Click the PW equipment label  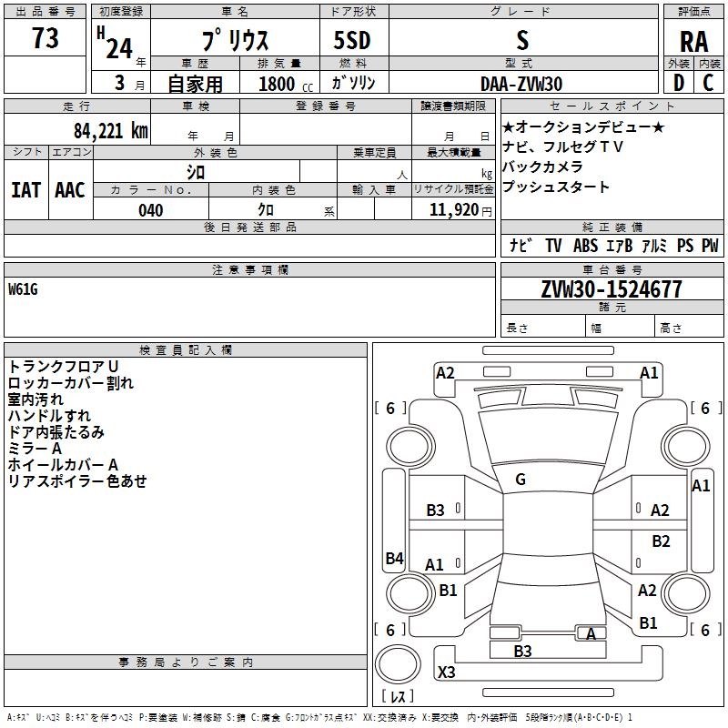click(710, 246)
